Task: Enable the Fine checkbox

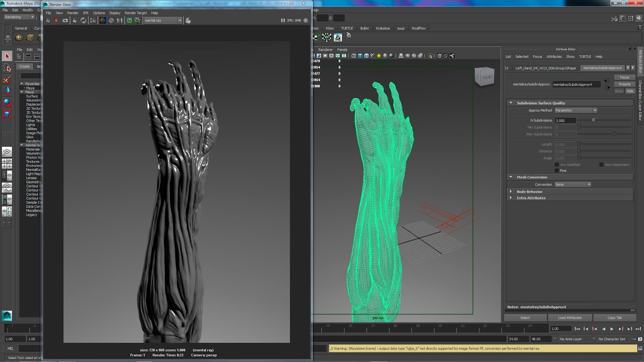Action: pyautogui.click(x=556, y=170)
